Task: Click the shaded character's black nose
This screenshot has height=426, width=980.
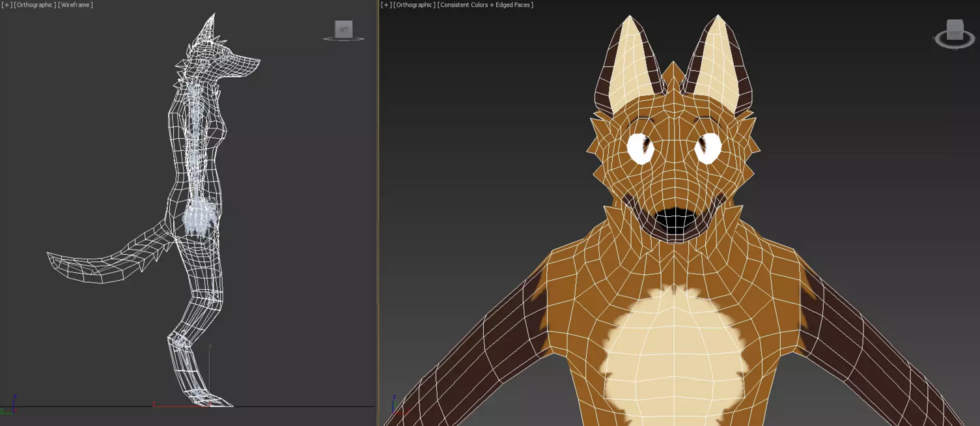Action: pyautogui.click(x=675, y=221)
